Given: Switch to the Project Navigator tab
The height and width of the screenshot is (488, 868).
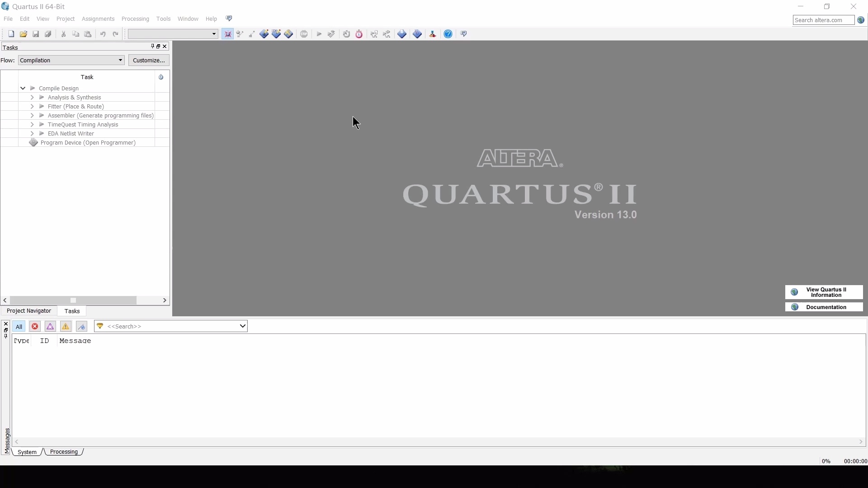Looking at the screenshot, I should 29,311.
